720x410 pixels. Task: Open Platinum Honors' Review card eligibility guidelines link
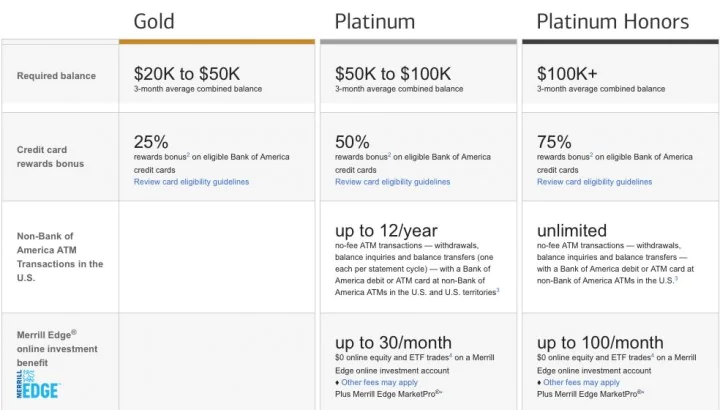coord(594,182)
